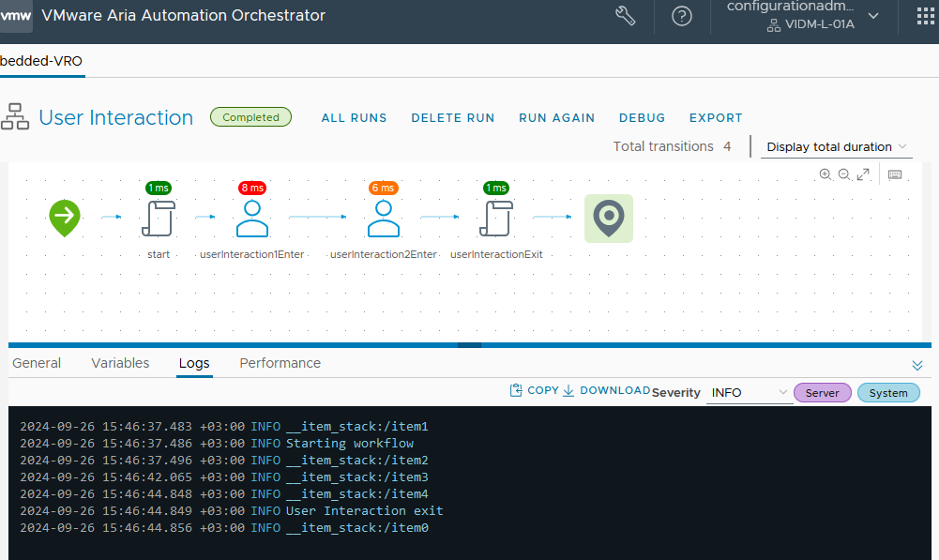Click the workflow hierarchy icon beside User Interaction
Image resolution: width=939 pixels, height=560 pixels.
(15, 117)
